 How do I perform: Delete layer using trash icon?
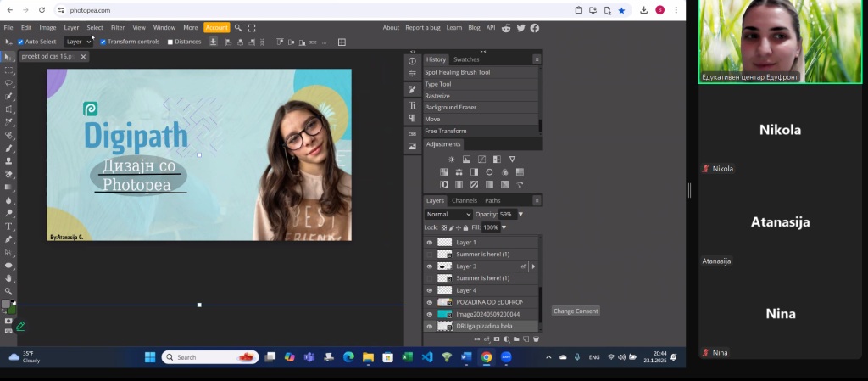pyautogui.click(x=536, y=339)
